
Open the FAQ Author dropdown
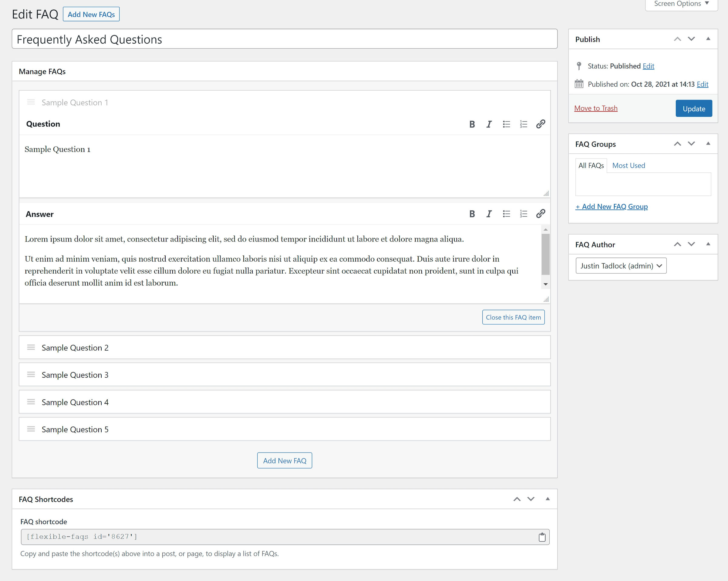pos(621,265)
